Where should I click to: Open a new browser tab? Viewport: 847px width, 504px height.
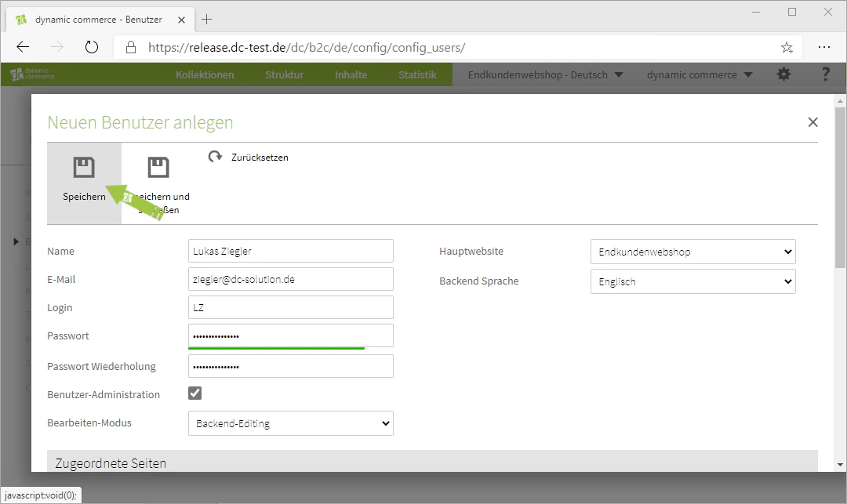pyautogui.click(x=206, y=20)
